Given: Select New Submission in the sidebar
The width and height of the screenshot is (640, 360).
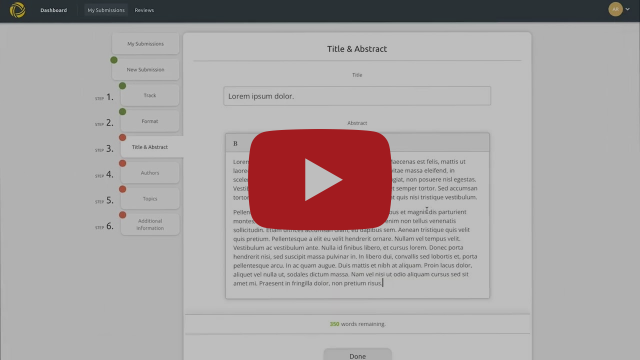Looking at the screenshot, I should click(x=145, y=69).
